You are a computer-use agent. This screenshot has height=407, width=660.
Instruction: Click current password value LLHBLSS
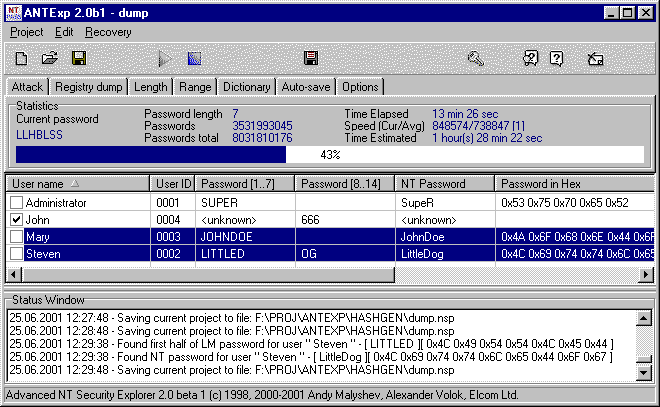(39, 135)
